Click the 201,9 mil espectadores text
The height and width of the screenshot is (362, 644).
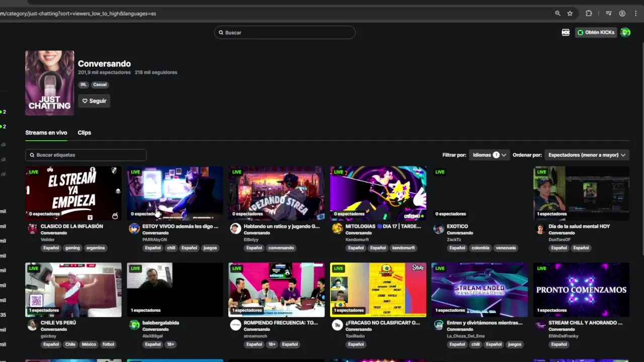tap(104, 72)
